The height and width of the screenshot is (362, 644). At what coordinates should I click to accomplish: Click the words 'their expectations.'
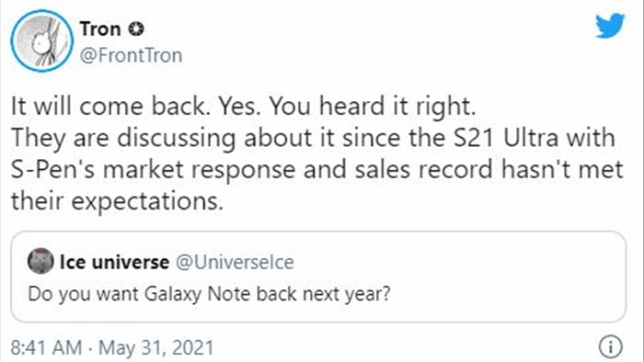click(117, 201)
